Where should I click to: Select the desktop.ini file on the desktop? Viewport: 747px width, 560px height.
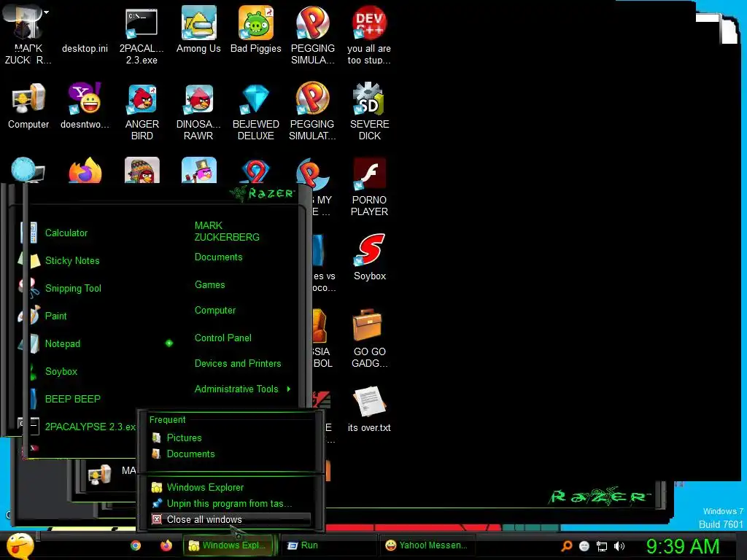[x=85, y=48]
